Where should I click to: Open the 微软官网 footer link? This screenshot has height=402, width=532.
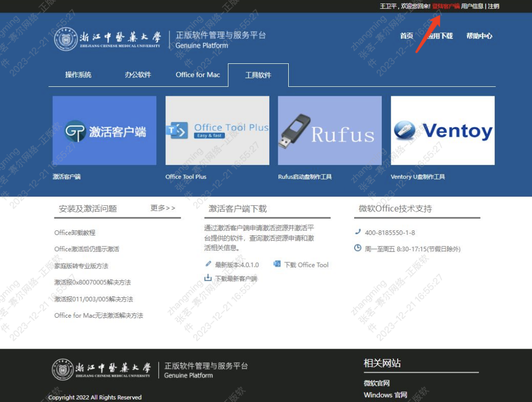point(377,383)
